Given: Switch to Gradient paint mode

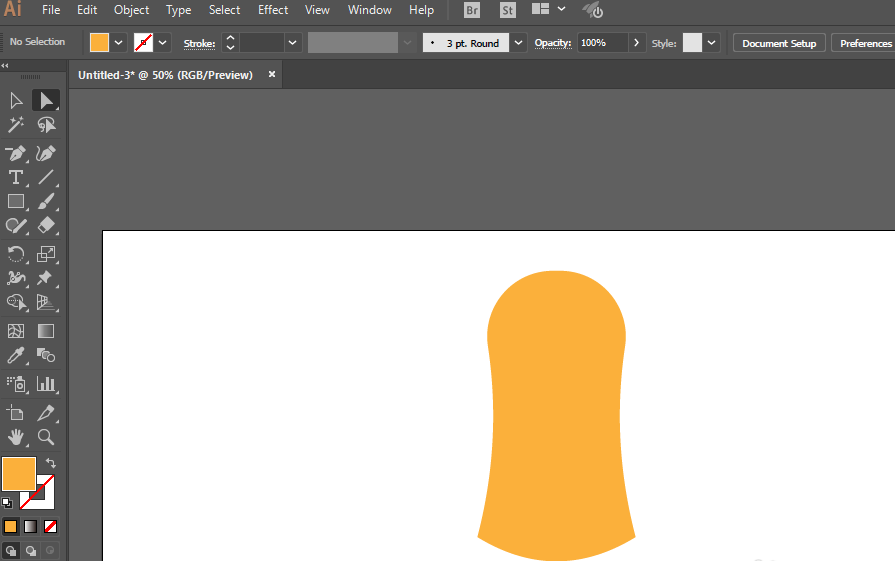Looking at the screenshot, I should [30, 526].
